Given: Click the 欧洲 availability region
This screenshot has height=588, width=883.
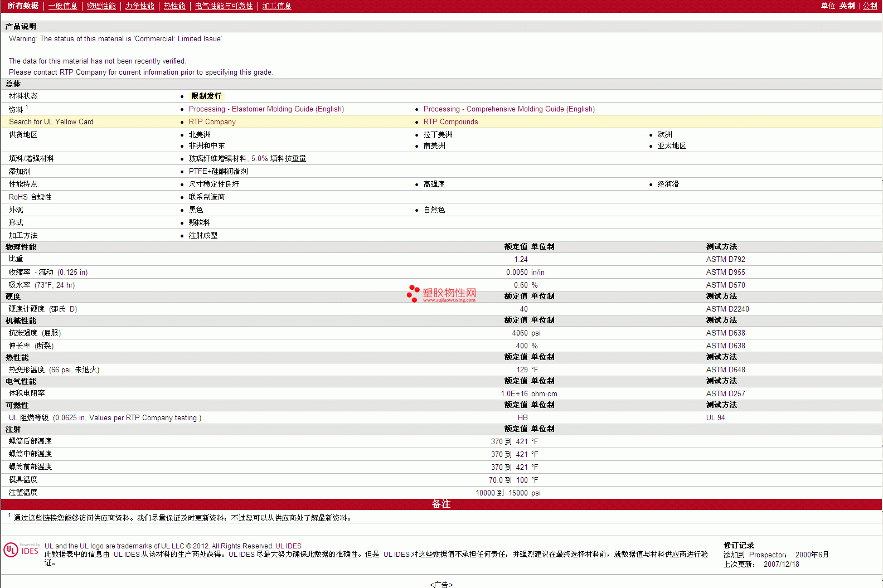Looking at the screenshot, I should point(664,135).
